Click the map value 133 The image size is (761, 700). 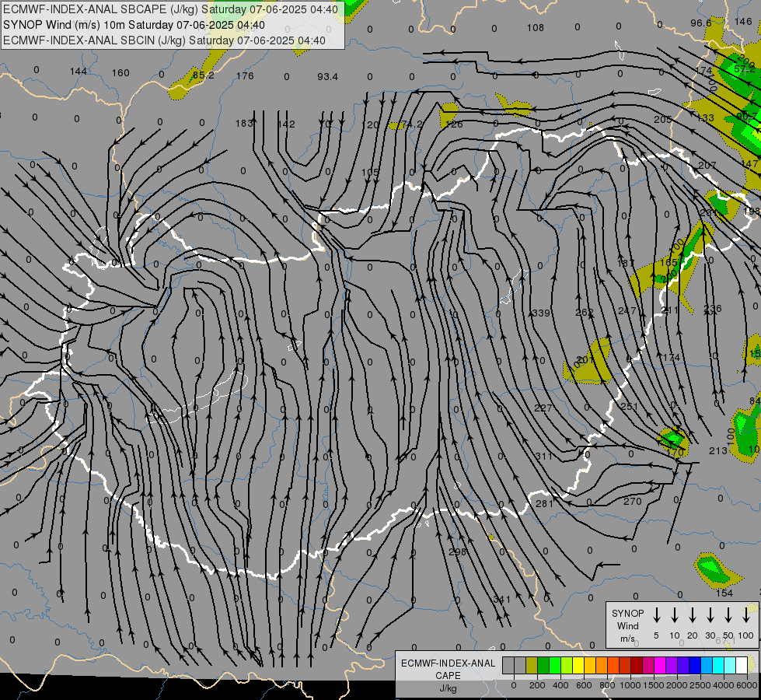click(705, 117)
